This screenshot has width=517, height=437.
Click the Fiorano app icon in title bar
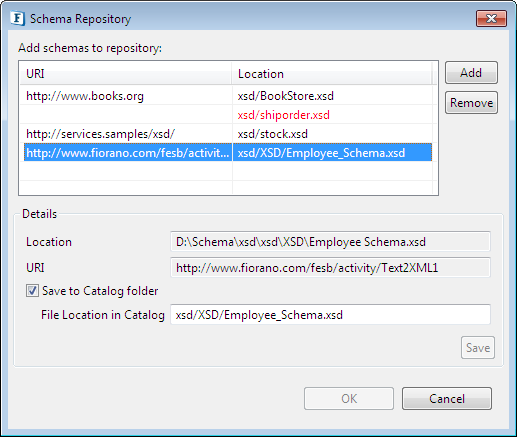click(x=17, y=18)
